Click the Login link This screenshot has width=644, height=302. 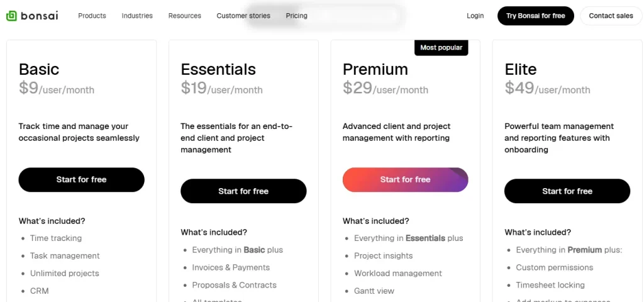(475, 16)
